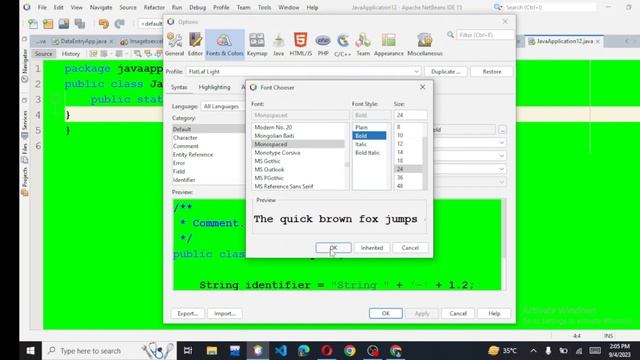Click the font browse button in Options
The height and width of the screenshot is (360, 640).
click(x=502, y=130)
